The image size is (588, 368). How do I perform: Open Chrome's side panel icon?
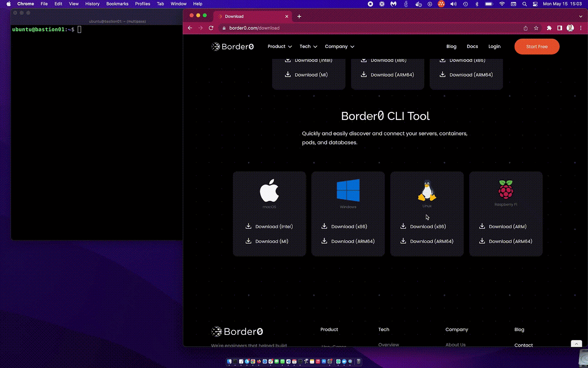coord(560,28)
